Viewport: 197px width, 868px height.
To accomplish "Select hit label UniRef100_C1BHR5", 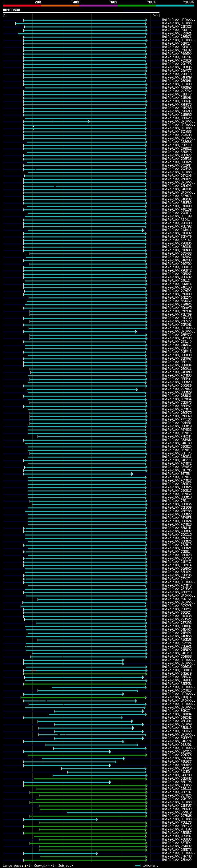I will click(177, 115).
